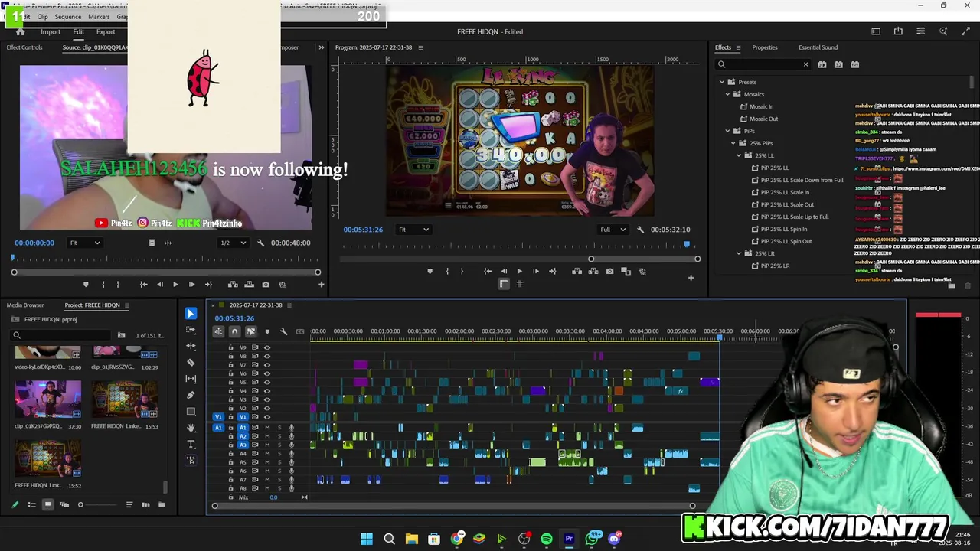Open Program monitor settings wrench

pos(641,230)
